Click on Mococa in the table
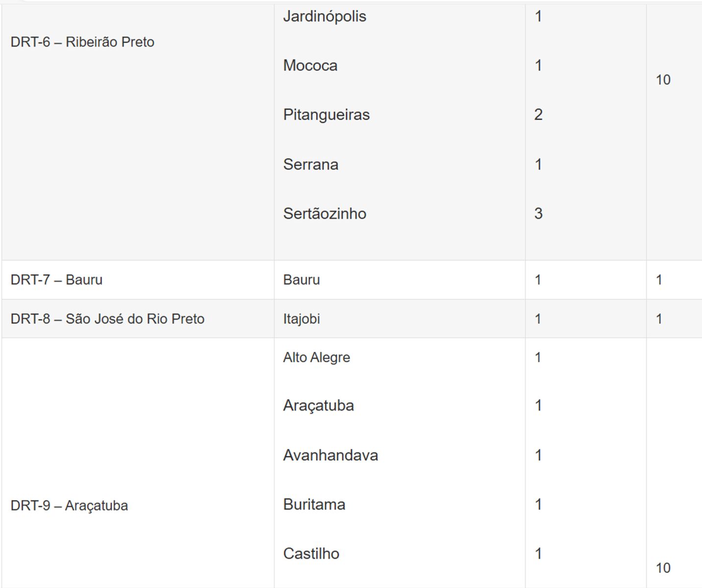702x588 pixels. point(310,66)
